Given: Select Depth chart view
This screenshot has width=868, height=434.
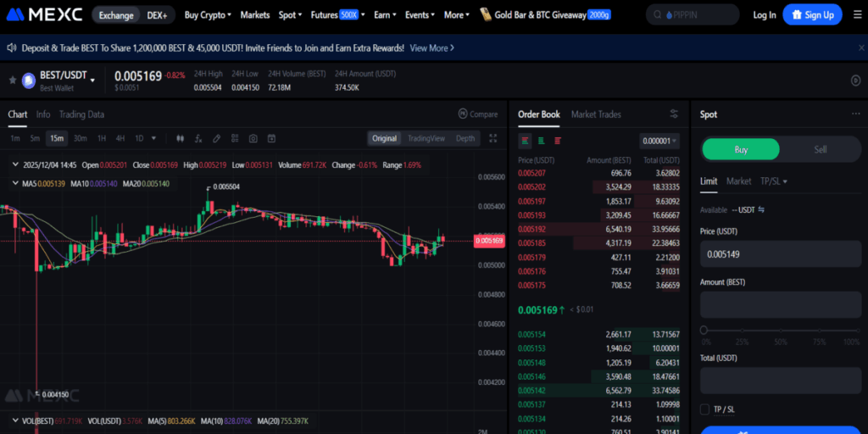Looking at the screenshot, I should tap(465, 138).
